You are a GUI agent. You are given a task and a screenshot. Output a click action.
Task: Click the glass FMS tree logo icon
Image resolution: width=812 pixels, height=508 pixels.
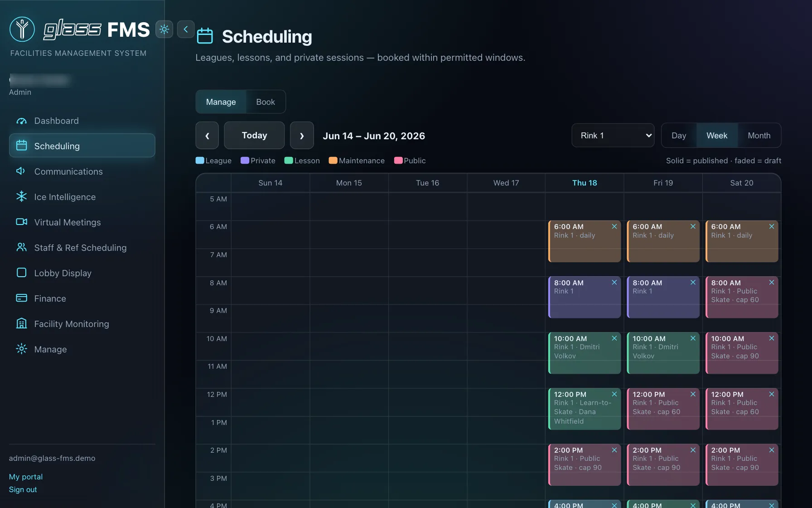pyautogui.click(x=22, y=29)
